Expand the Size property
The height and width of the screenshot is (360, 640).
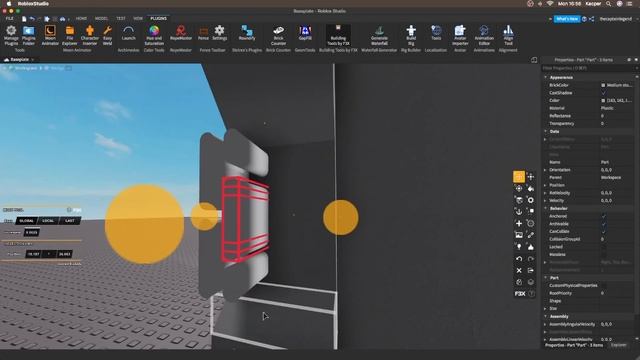tap(546, 309)
